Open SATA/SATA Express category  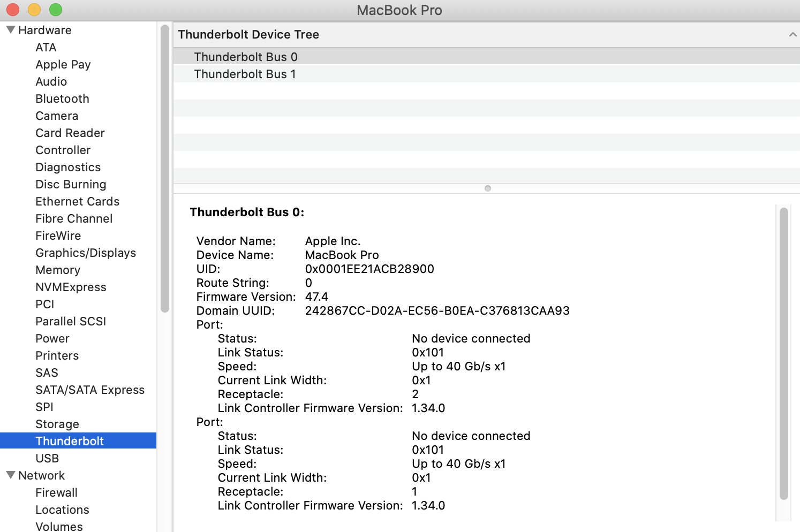click(90, 390)
